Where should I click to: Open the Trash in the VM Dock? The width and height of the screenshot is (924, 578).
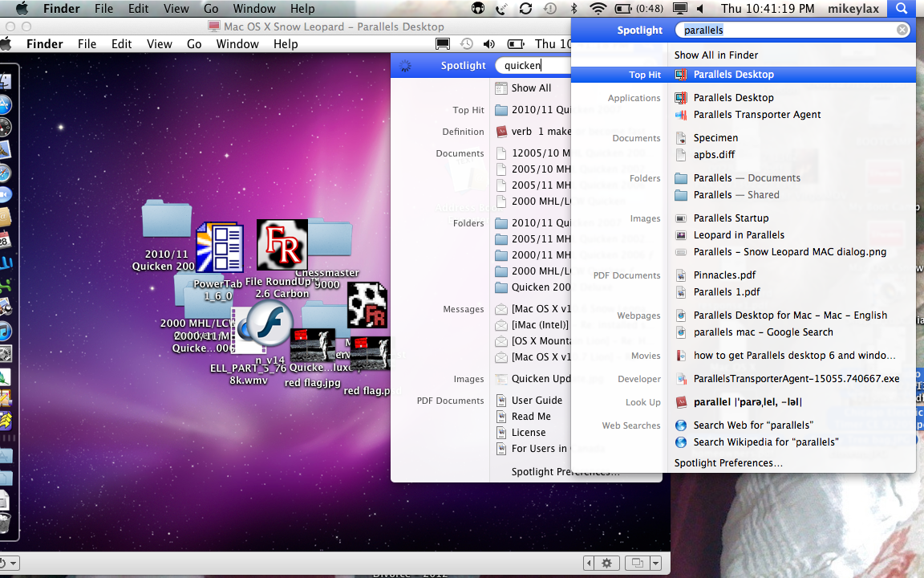(5, 523)
